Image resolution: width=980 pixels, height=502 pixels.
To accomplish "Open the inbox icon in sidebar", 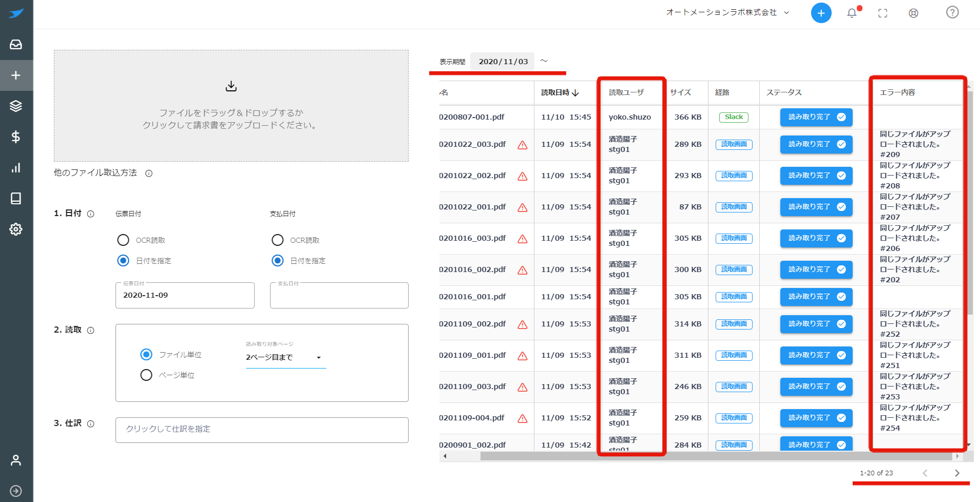I will (x=16, y=45).
